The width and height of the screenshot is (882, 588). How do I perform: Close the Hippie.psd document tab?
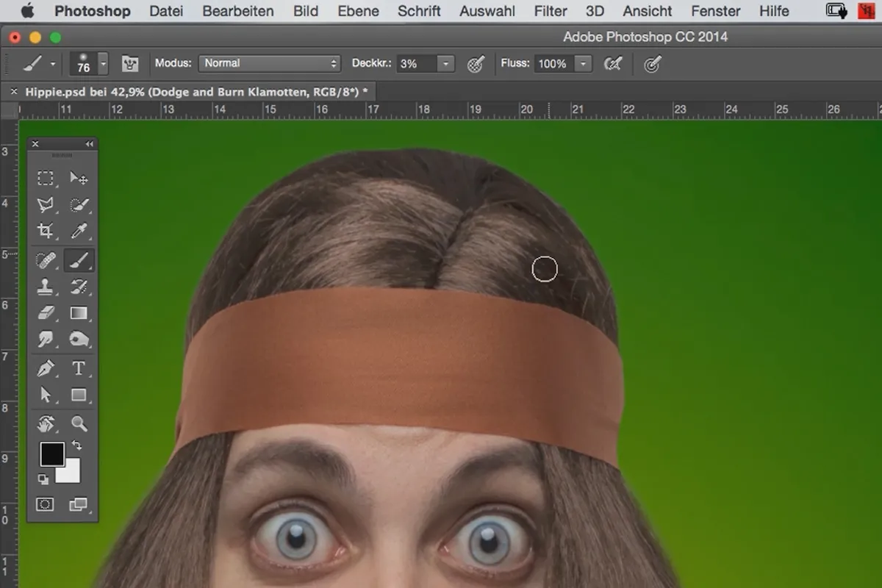pos(13,92)
